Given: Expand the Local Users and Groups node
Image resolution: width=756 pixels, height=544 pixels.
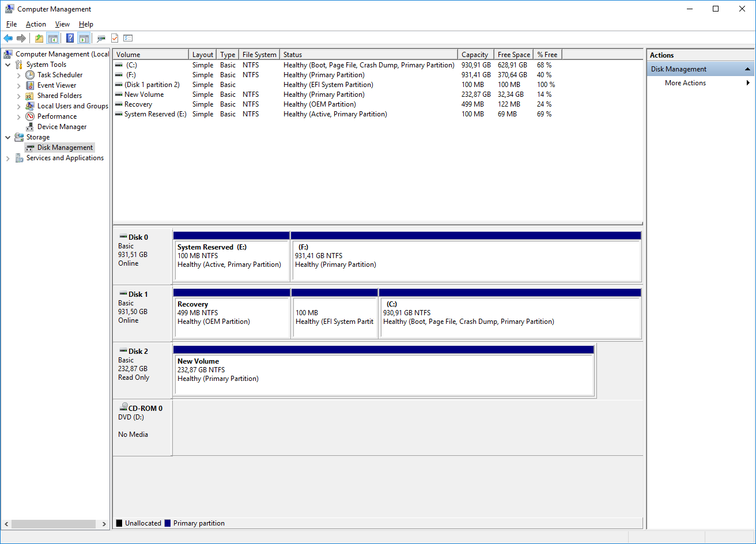Looking at the screenshot, I should point(19,106).
